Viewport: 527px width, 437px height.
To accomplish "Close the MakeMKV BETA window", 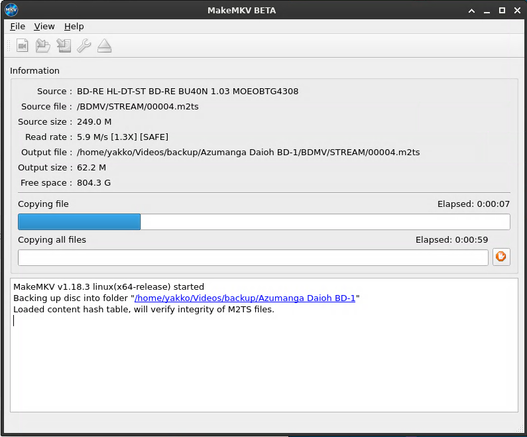I will (517, 11).
